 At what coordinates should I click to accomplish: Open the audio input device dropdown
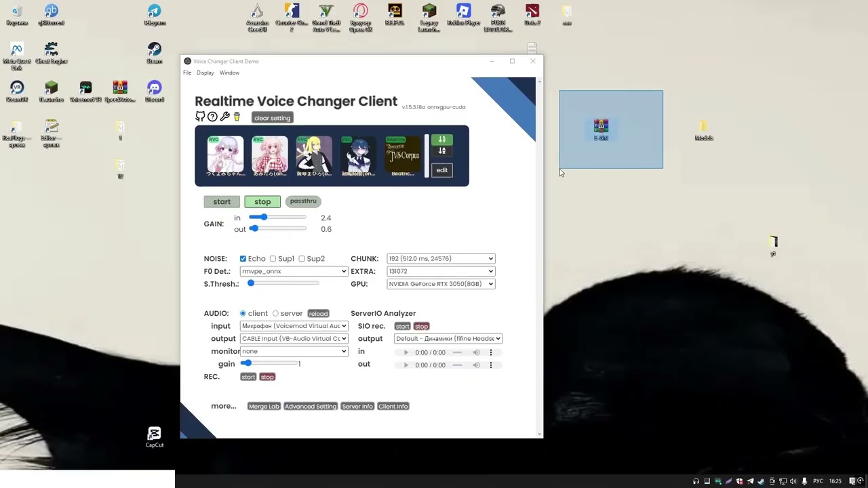tap(294, 326)
